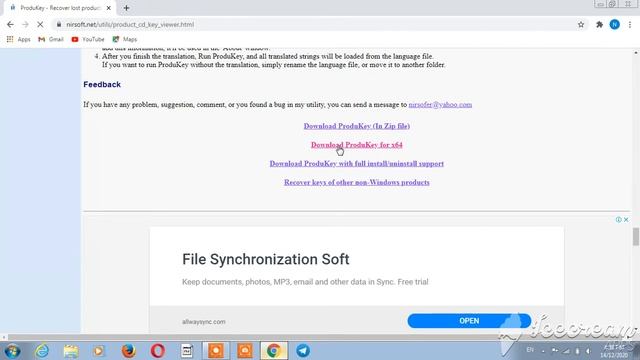
Task: Close the advertisement with the X icon
Action: pyautogui.click(x=626, y=220)
